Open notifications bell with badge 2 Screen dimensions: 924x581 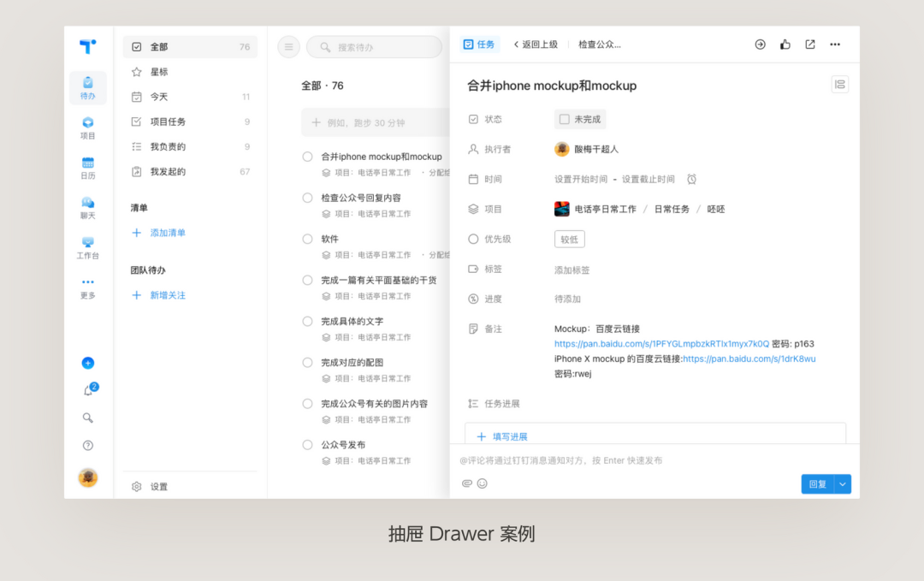point(88,390)
